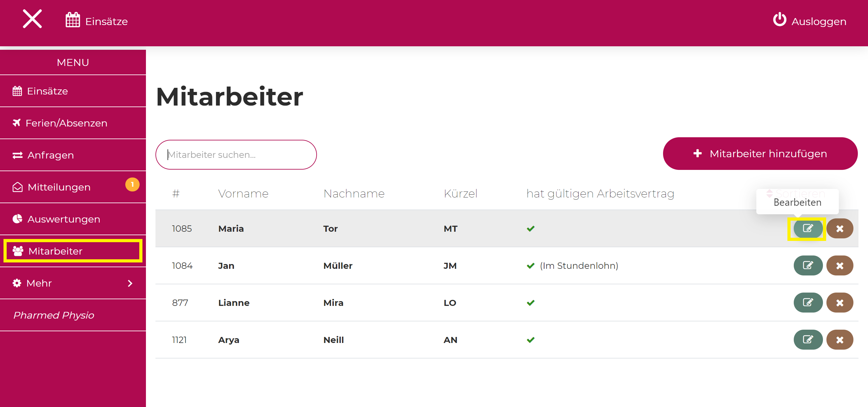Screen dimensions: 868x407
Task: Sort table by Vorname column header
Action: 243,194
